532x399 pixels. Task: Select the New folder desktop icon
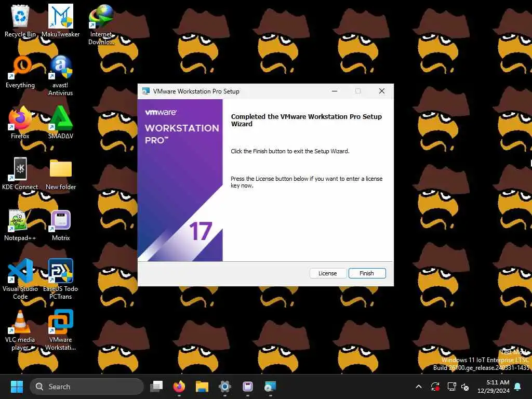click(61, 174)
